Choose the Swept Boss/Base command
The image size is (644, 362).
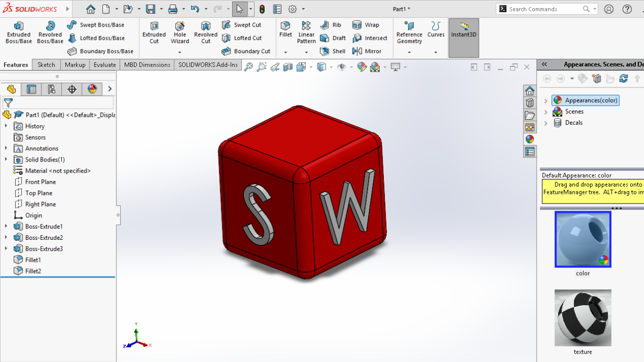point(96,25)
